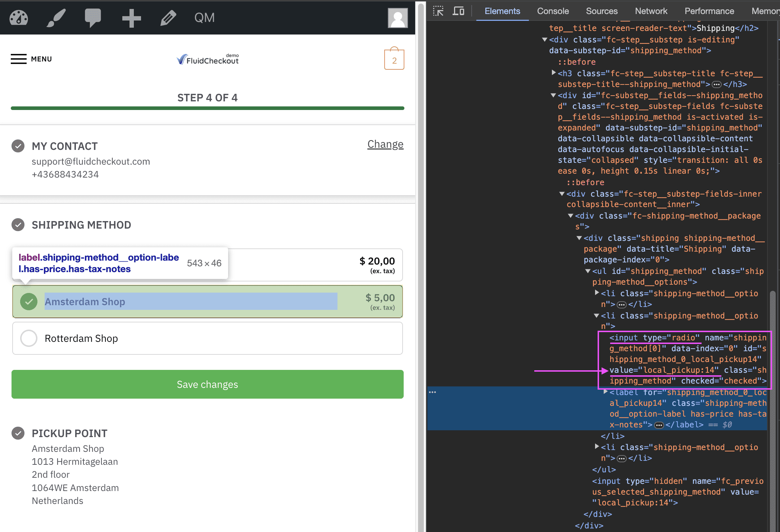Screen dimensions: 780x532
Task: Select the Rotterdam Shop radio button
Action: (28, 338)
